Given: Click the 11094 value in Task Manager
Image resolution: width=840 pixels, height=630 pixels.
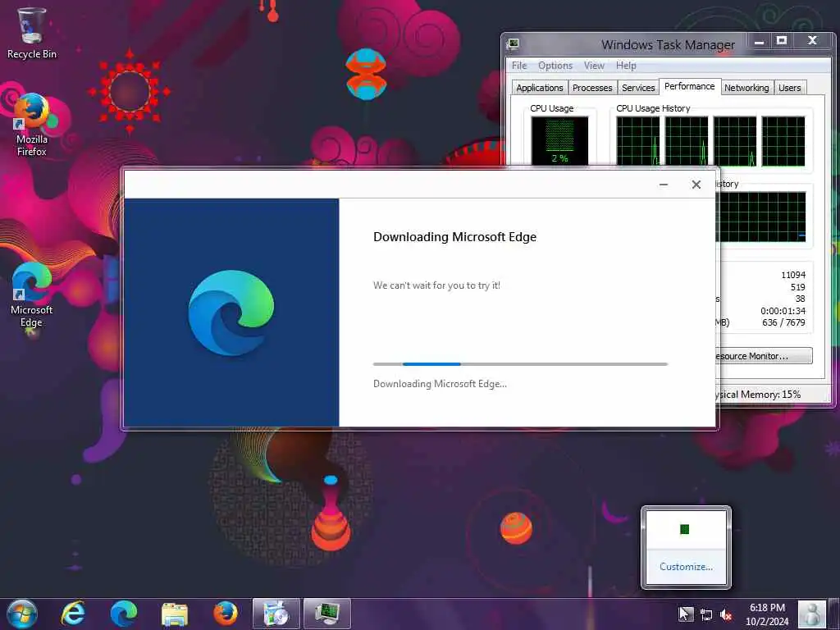Looking at the screenshot, I should (x=793, y=275).
